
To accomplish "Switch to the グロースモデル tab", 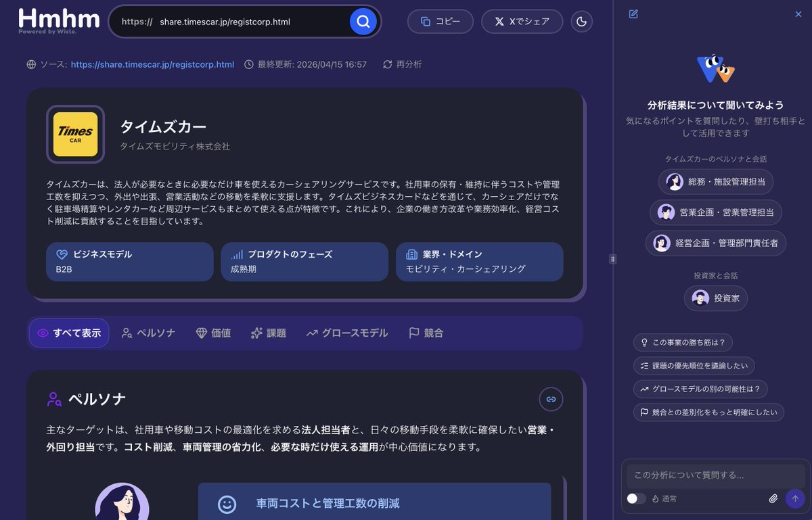I will [x=347, y=333].
